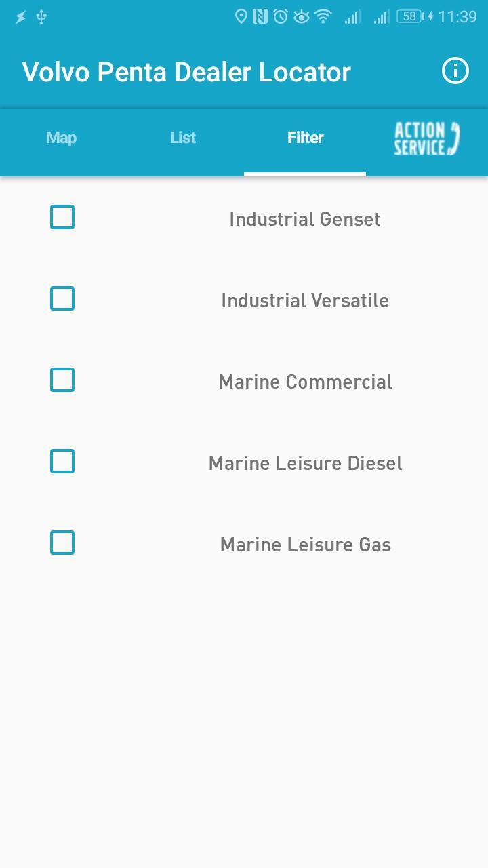Tap the NFC status bar icon
This screenshot has height=868, width=488.
point(260,17)
